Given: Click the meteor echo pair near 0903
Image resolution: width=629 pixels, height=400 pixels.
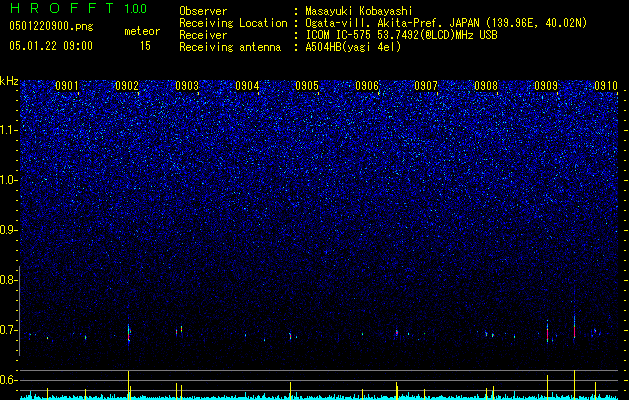Looking at the screenshot, I should tap(179, 331).
